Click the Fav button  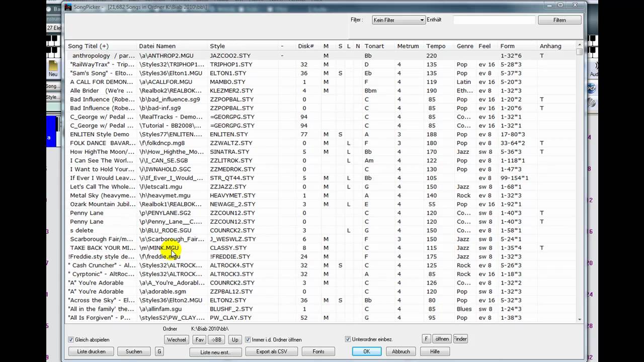(200, 340)
